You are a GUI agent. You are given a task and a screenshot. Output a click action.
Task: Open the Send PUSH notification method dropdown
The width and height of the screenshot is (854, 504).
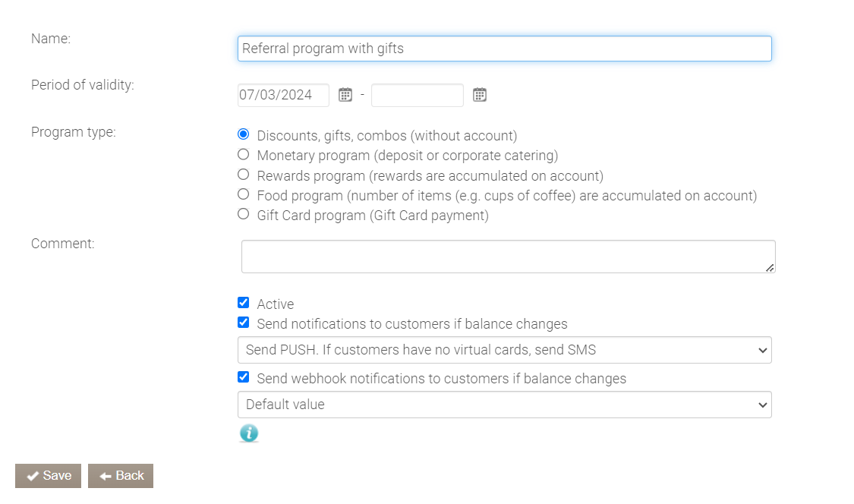(x=504, y=350)
